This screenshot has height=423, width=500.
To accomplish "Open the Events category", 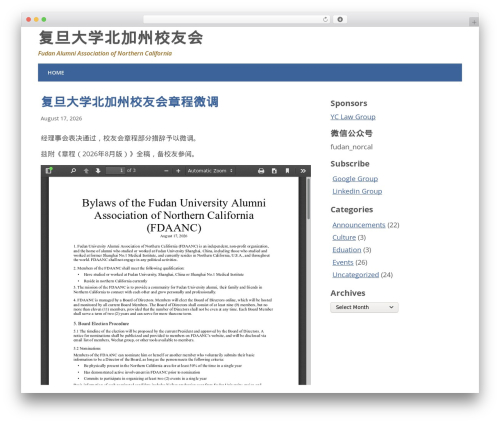I will pyautogui.click(x=343, y=262).
